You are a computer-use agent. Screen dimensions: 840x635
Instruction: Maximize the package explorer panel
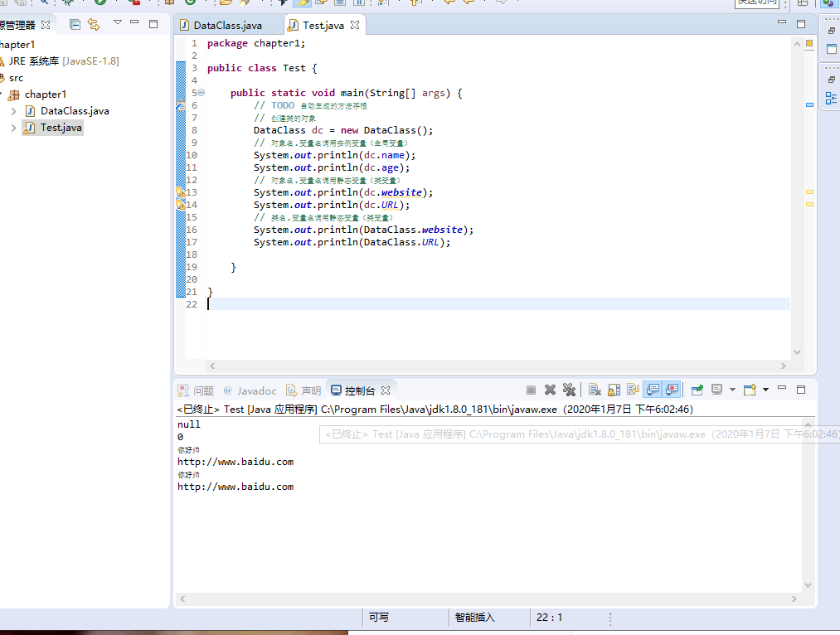[153, 24]
